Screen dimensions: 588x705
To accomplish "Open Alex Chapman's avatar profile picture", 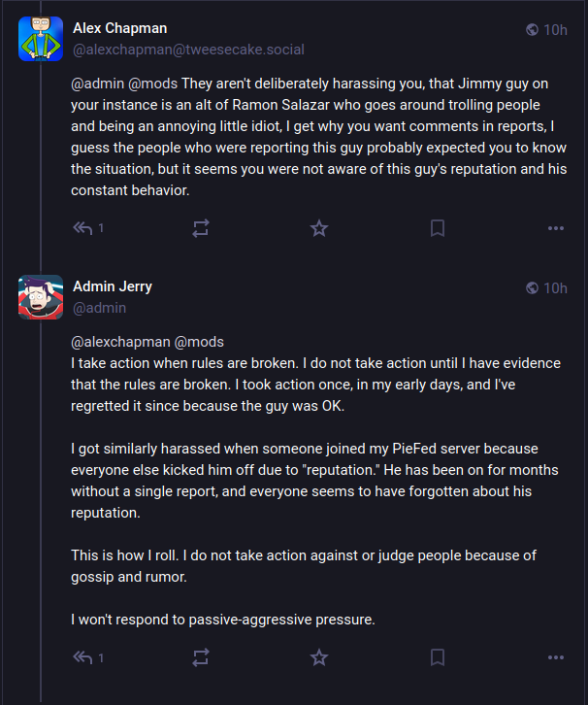I will click(41, 39).
